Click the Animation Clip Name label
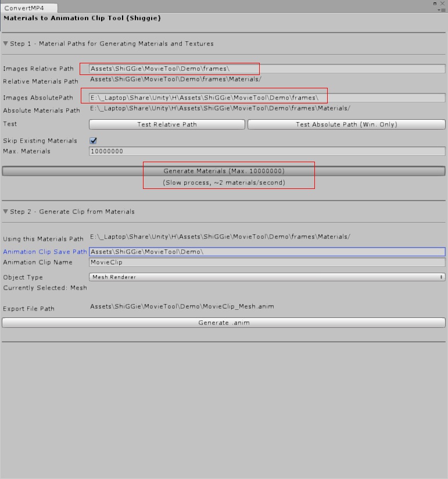This screenshot has width=448, height=479. [x=38, y=262]
